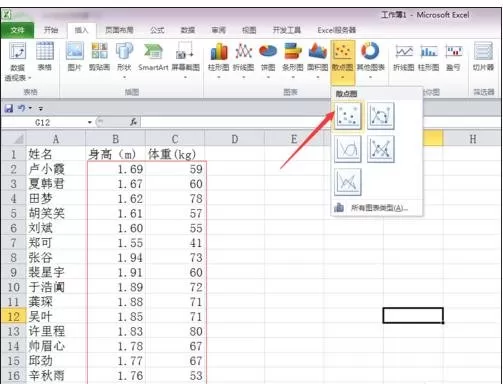Click weight value 41 for 郑可
This screenshot has height=384, width=503.
click(175, 243)
